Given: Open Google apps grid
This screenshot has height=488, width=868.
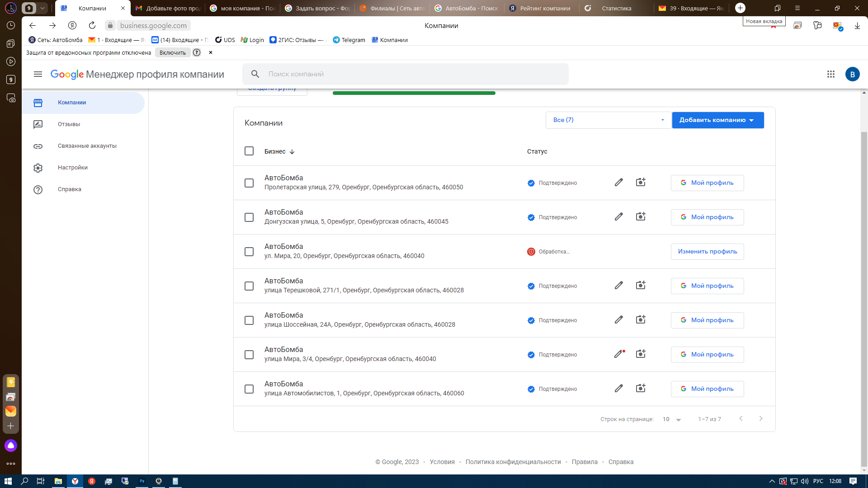Looking at the screenshot, I should 831,74.
